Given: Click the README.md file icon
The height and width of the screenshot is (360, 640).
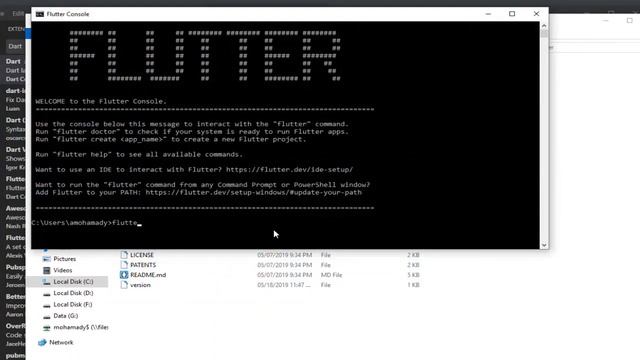Looking at the screenshot, I should [x=124, y=275].
